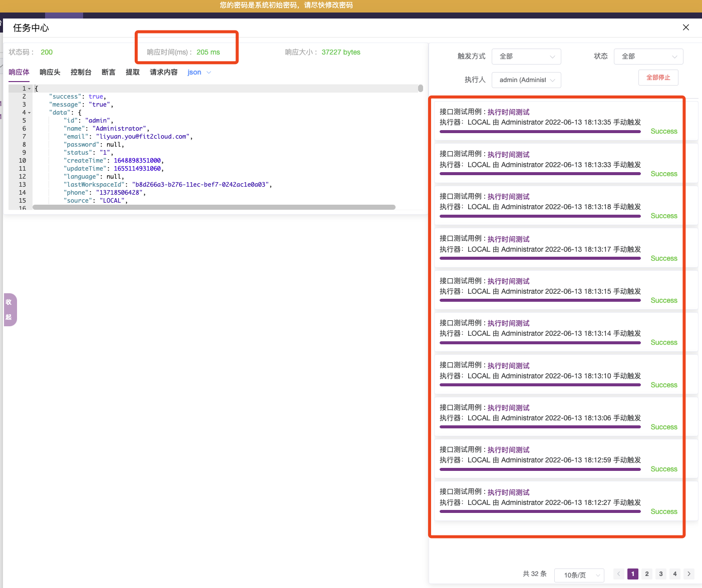Collapse the JSON root block at line 1

coord(29,88)
